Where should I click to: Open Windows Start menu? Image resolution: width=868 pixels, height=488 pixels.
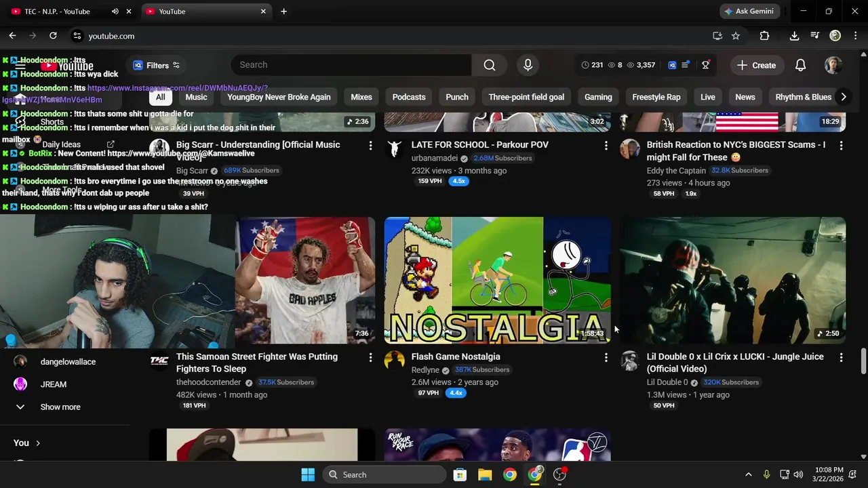[x=307, y=474]
